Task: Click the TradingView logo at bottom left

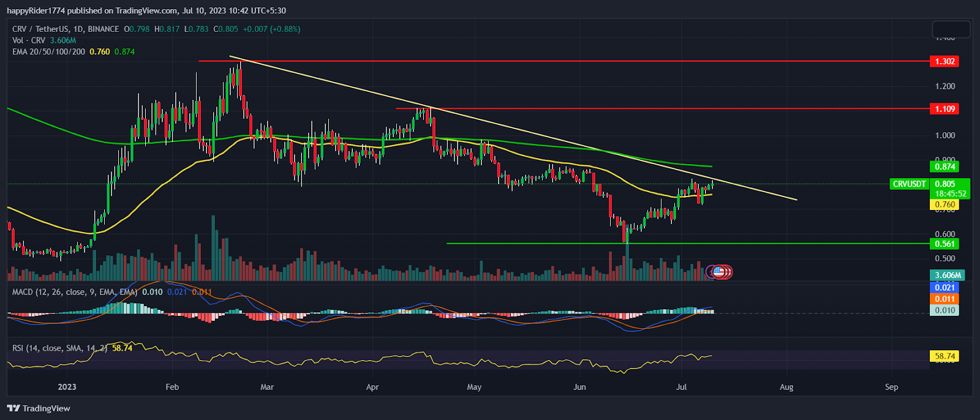Action: pos(39,408)
